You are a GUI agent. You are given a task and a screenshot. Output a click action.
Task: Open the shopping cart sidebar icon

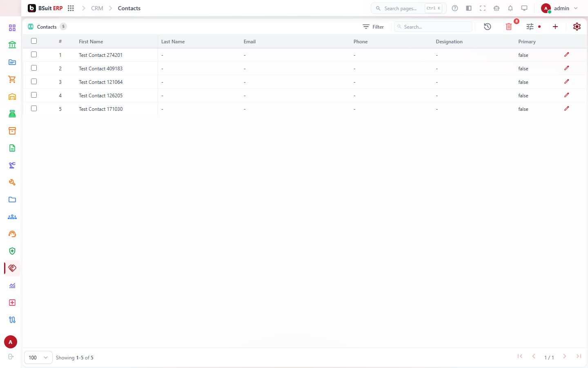click(x=12, y=79)
